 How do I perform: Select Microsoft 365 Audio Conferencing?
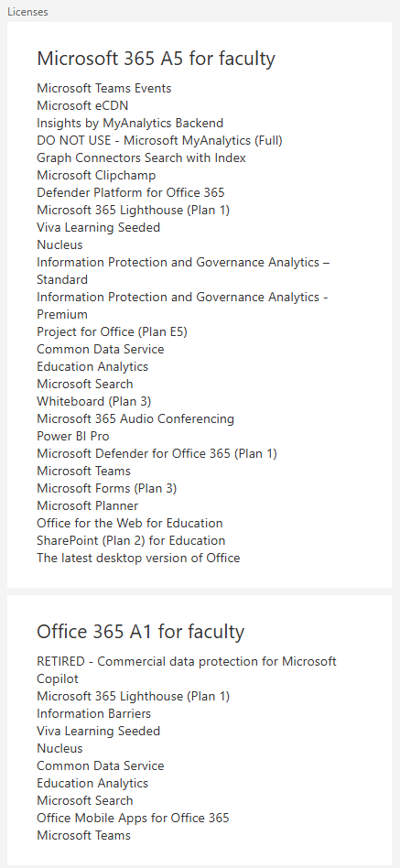pyautogui.click(x=135, y=418)
